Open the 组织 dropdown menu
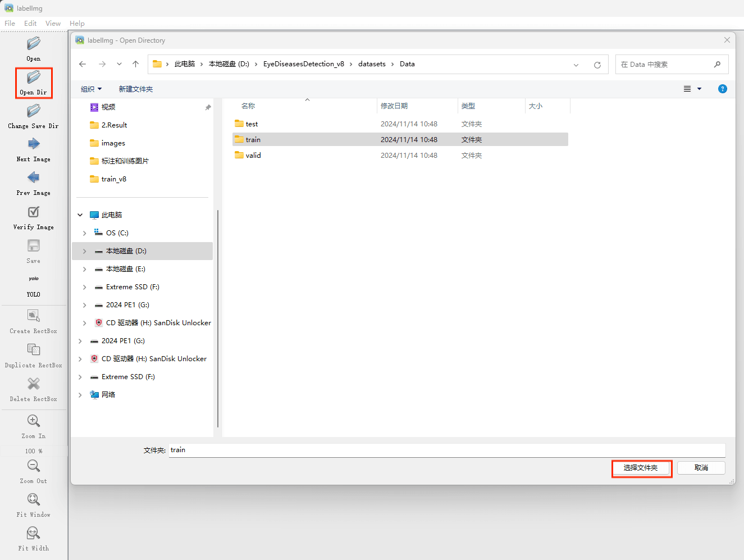This screenshot has width=744, height=560. 91,89
